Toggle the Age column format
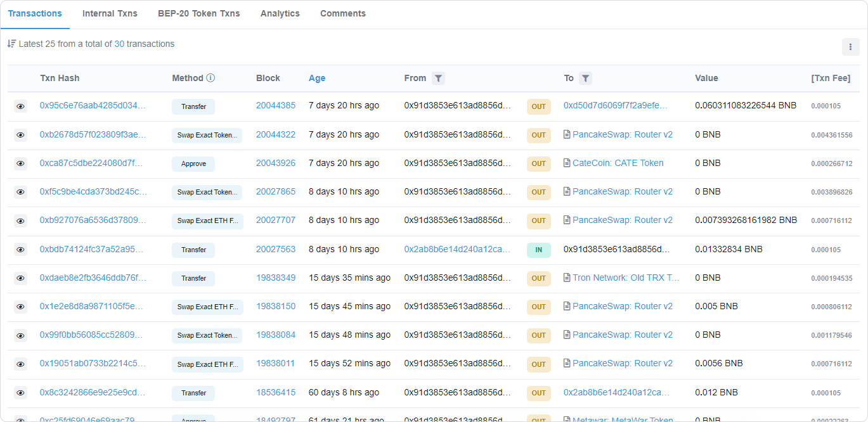This screenshot has width=868, height=422. 317,78
